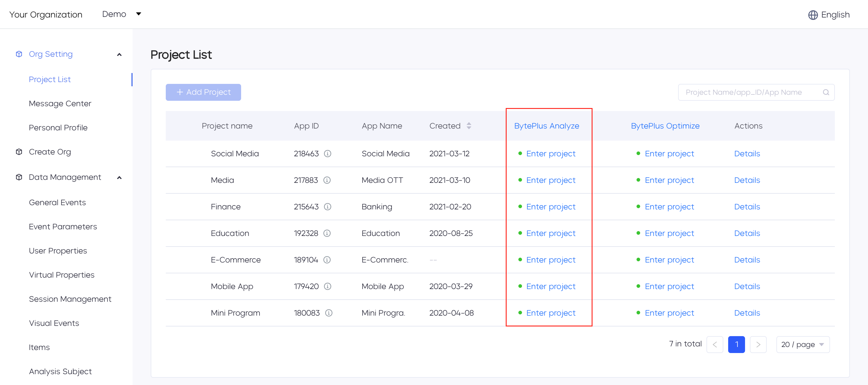Screen dimensions: 868x385
Task: Enter Mini Program project in BytePlus Optimize
Action: point(669,313)
